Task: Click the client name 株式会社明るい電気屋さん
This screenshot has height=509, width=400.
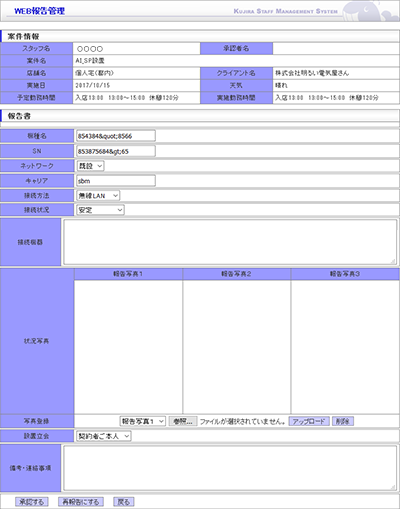Action: point(312,73)
